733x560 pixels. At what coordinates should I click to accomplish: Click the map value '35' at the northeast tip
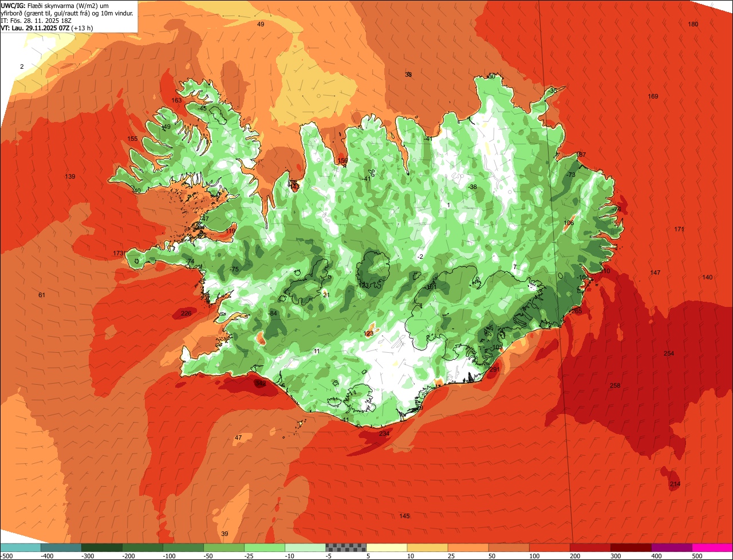[553, 91]
